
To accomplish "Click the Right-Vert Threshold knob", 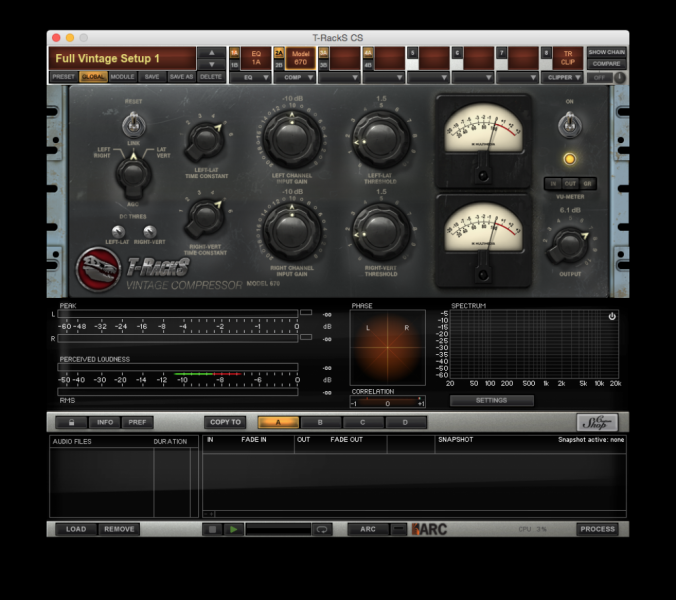I will click(381, 232).
